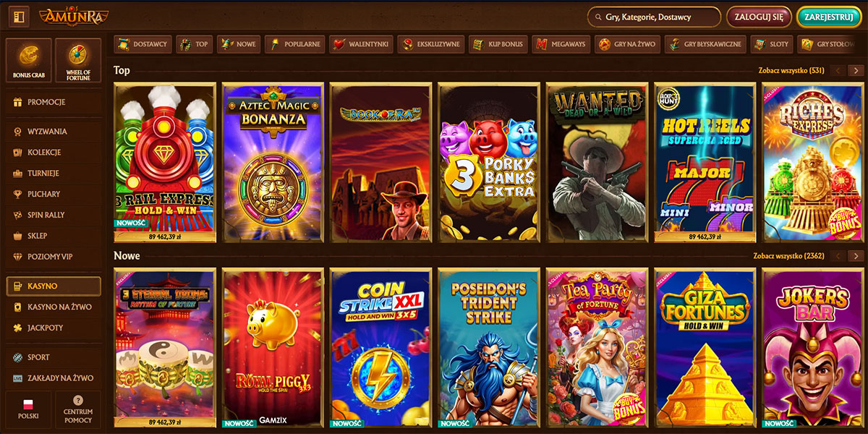Show next games in Nowe row
Screen dimensions: 868x434
point(856,256)
